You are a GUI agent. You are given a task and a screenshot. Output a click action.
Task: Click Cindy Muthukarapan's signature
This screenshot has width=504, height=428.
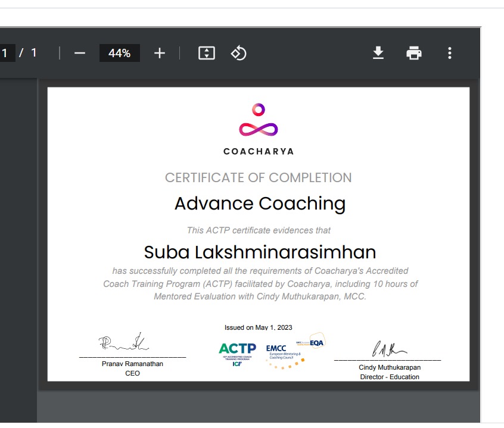tap(390, 348)
